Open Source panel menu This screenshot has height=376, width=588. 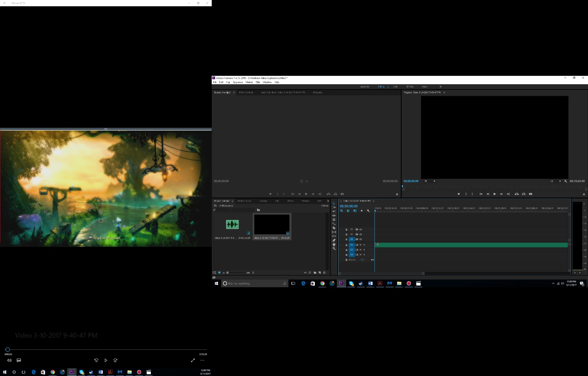pyautogui.click(x=234, y=93)
